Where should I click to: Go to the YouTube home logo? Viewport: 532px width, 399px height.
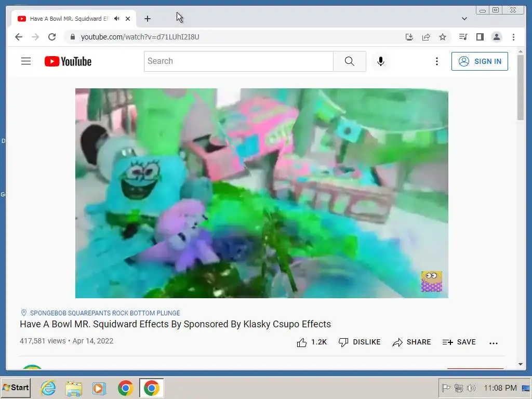click(x=68, y=61)
